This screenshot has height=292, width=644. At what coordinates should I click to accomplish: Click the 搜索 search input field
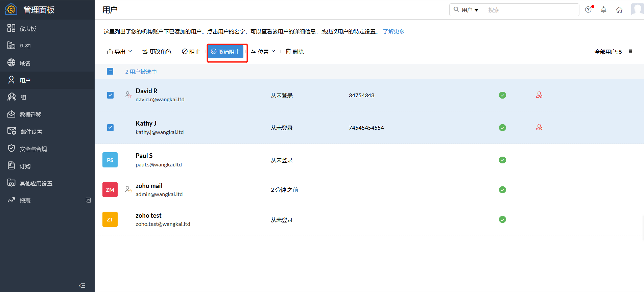531,10
